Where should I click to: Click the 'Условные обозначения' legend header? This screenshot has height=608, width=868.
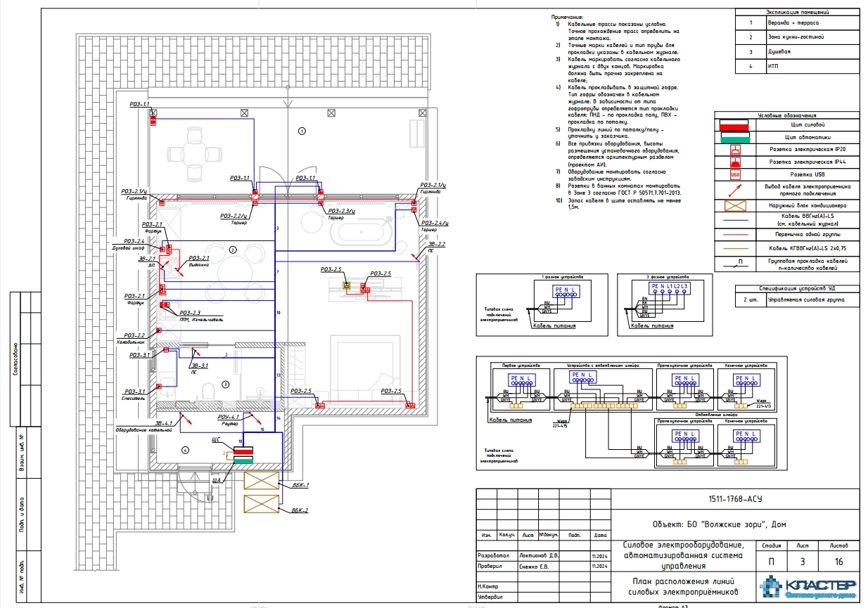pos(786,115)
